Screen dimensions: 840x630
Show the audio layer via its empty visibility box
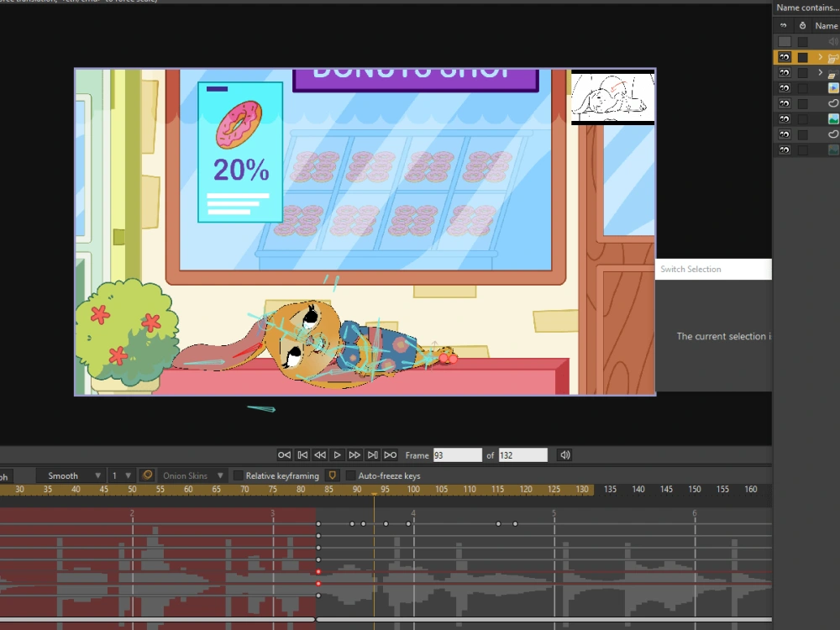pyautogui.click(x=785, y=41)
